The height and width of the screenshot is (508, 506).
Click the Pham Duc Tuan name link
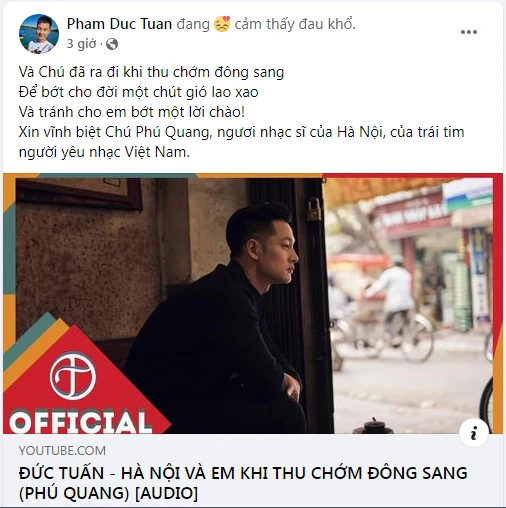coord(119,24)
